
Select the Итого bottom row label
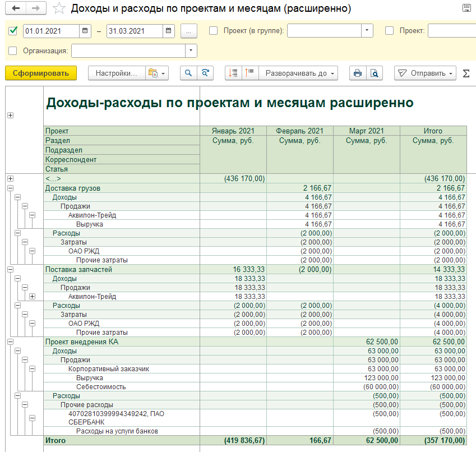pos(56,440)
